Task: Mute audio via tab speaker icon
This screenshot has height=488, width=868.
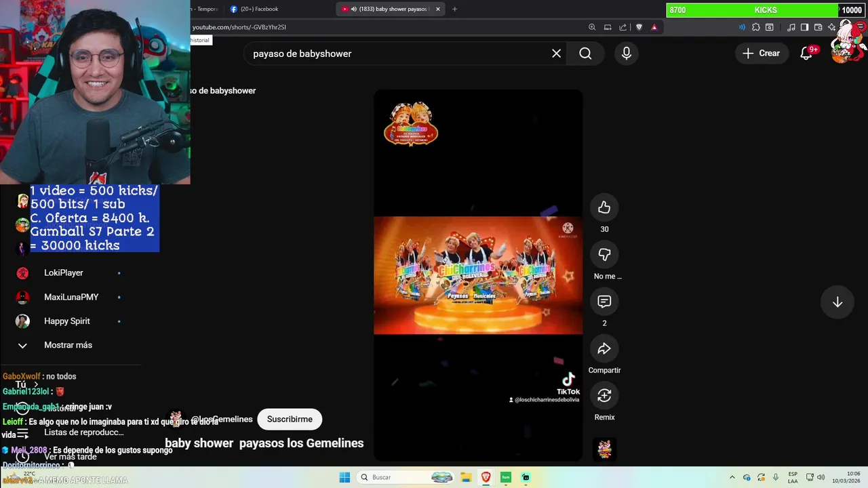Action: pos(354,9)
